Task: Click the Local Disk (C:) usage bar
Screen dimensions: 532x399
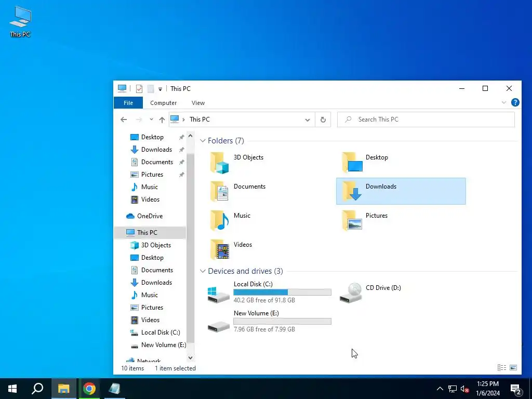Action: point(282,292)
